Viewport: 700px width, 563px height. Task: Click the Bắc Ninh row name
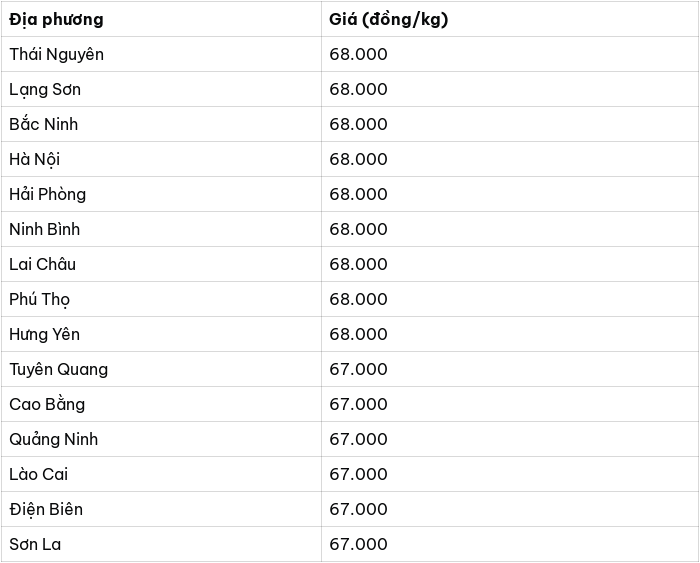pyautogui.click(x=43, y=124)
